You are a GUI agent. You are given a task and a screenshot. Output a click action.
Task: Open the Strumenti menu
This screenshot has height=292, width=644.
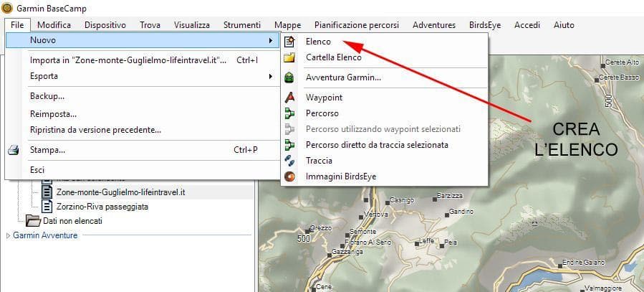(242, 25)
